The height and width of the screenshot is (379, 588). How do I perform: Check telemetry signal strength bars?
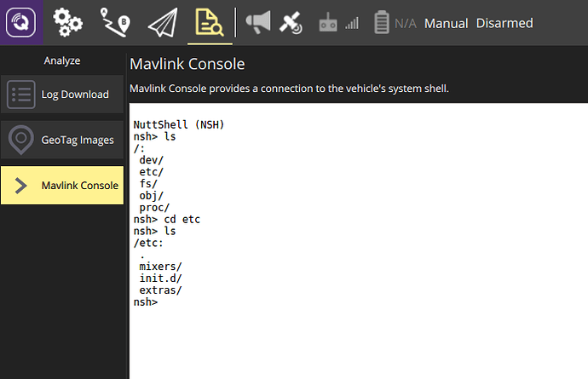(x=352, y=23)
